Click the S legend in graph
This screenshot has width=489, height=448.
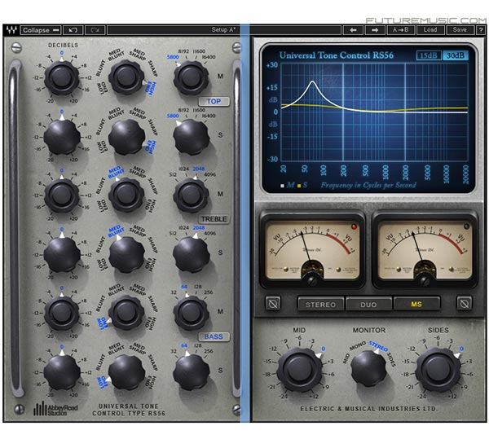pyautogui.click(x=302, y=185)
